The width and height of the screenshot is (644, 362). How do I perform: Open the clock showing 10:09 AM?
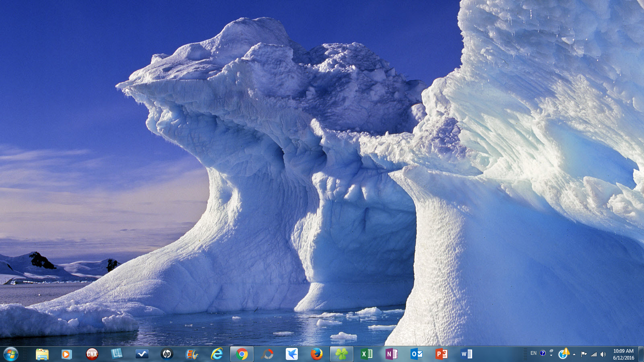point(623,354)
